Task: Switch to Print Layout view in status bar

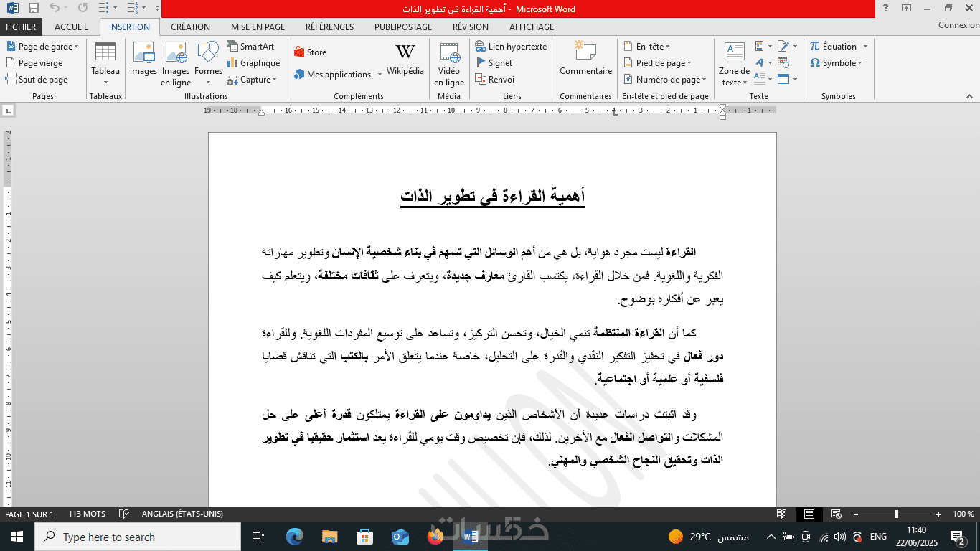Action: [809, 514]
